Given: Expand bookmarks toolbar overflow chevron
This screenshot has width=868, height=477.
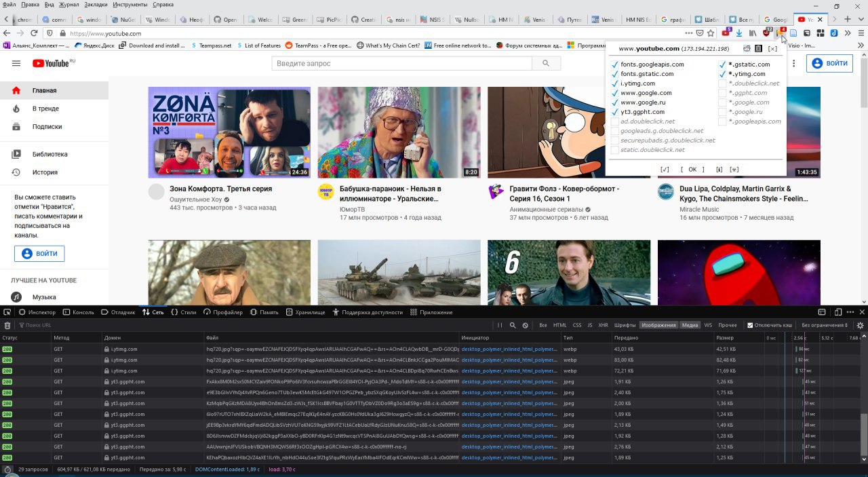Looking at the screenshot, I should point(861,45).
